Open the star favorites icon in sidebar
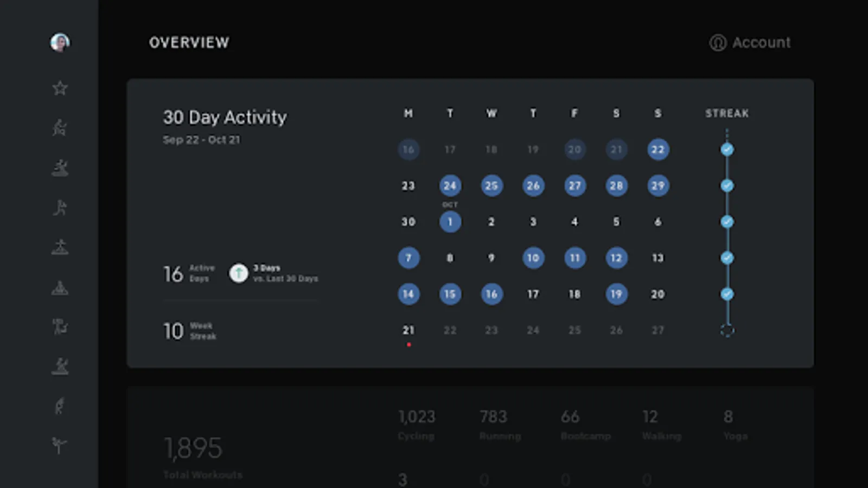The image size is (868, 488). click(60, 88)
